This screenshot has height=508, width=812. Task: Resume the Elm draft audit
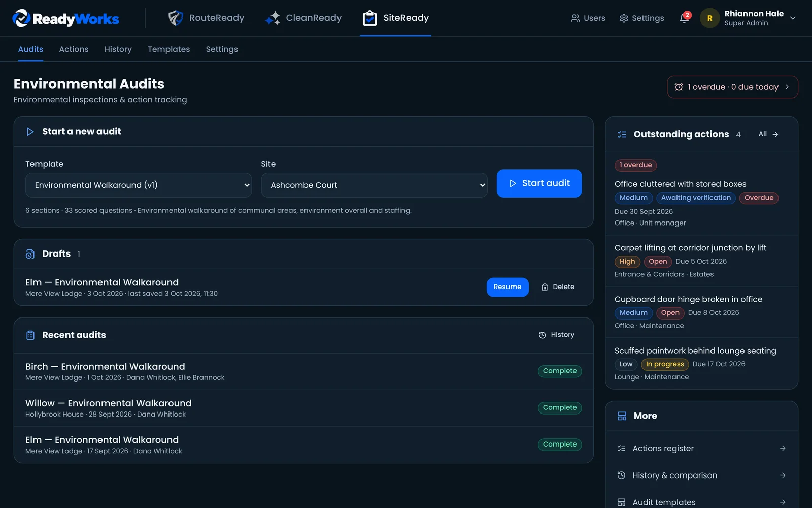pyautogui.click(x=507, y=287)
